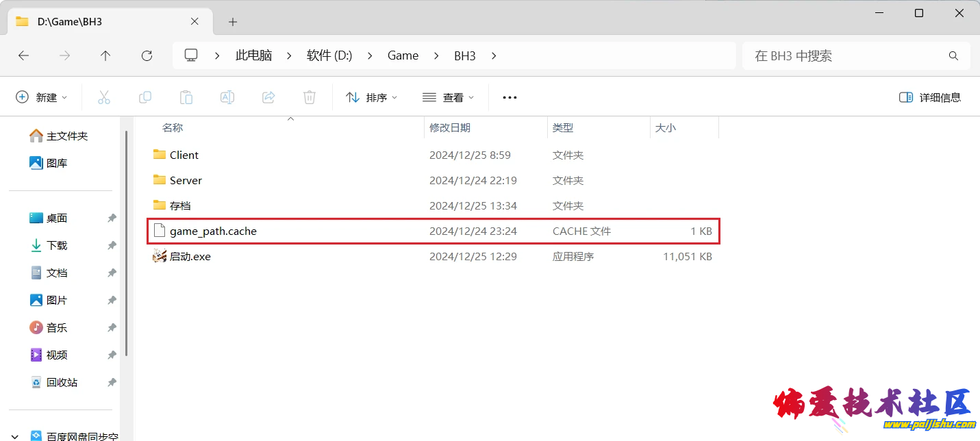Screen dimensions: 980x441
Task: Click the Cut scissors icon
Action: click(x=104, y=97)
